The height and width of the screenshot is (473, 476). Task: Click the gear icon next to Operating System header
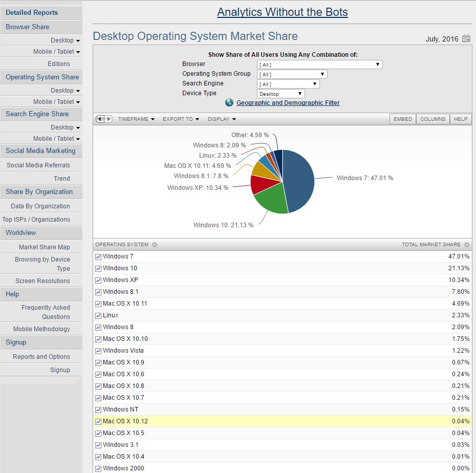[x=155, y=244]
